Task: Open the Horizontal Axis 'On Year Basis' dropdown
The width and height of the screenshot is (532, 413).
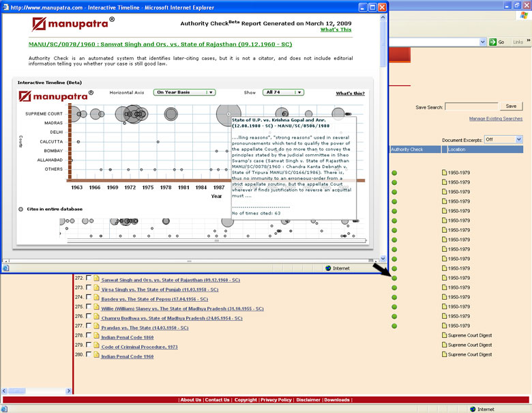Action: 185,92
